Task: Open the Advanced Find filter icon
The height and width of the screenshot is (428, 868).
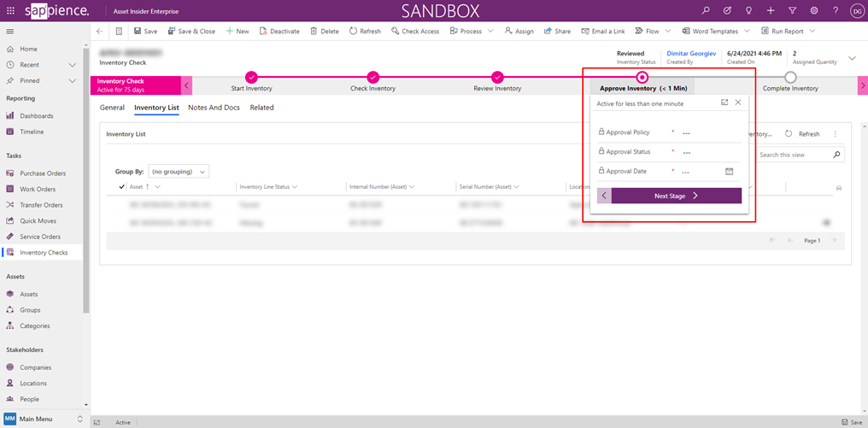Action: coord(792,10)
